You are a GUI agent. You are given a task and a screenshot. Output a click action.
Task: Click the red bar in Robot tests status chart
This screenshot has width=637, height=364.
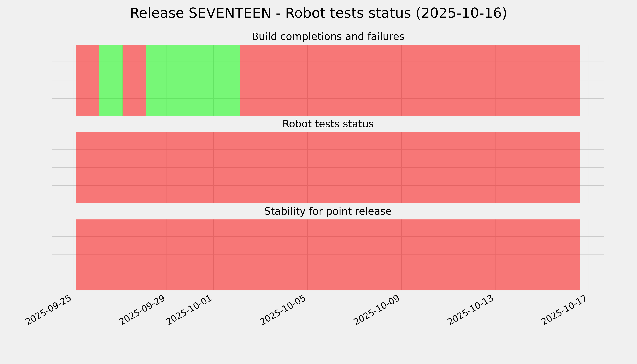(328, 167)
